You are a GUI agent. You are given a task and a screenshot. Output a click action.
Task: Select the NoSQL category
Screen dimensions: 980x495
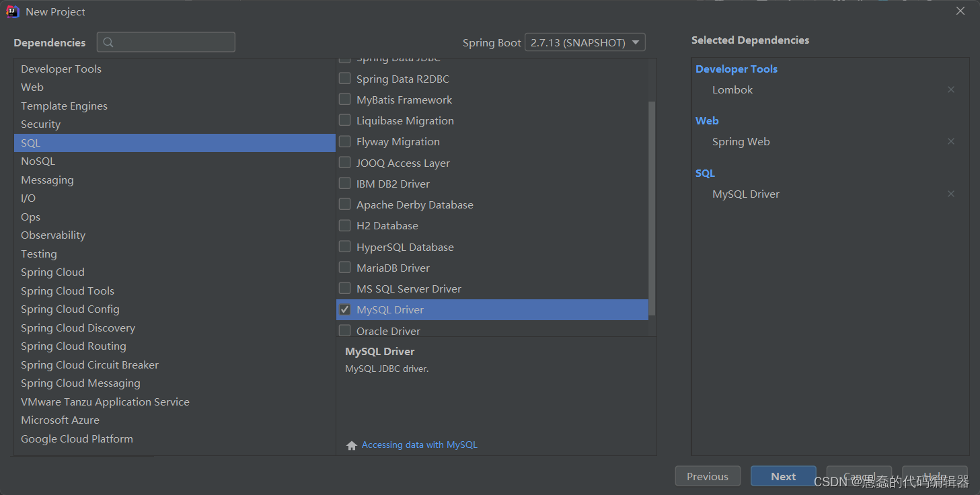pos(174,161)
